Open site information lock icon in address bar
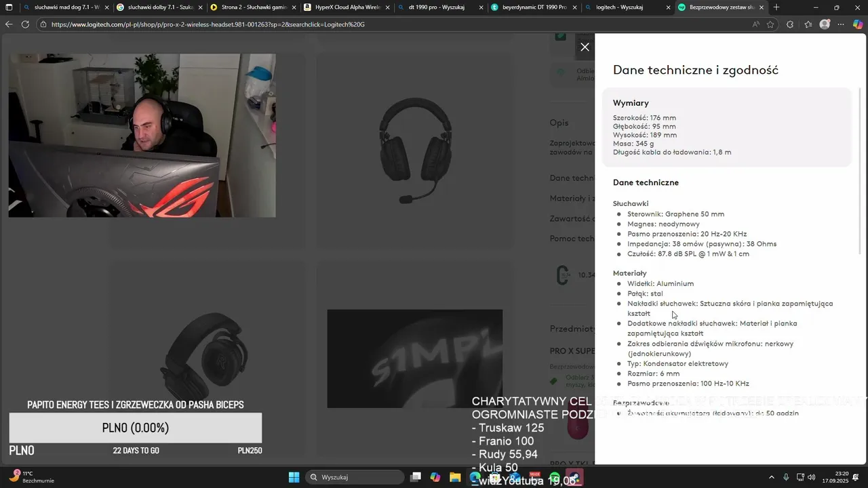 43,24
